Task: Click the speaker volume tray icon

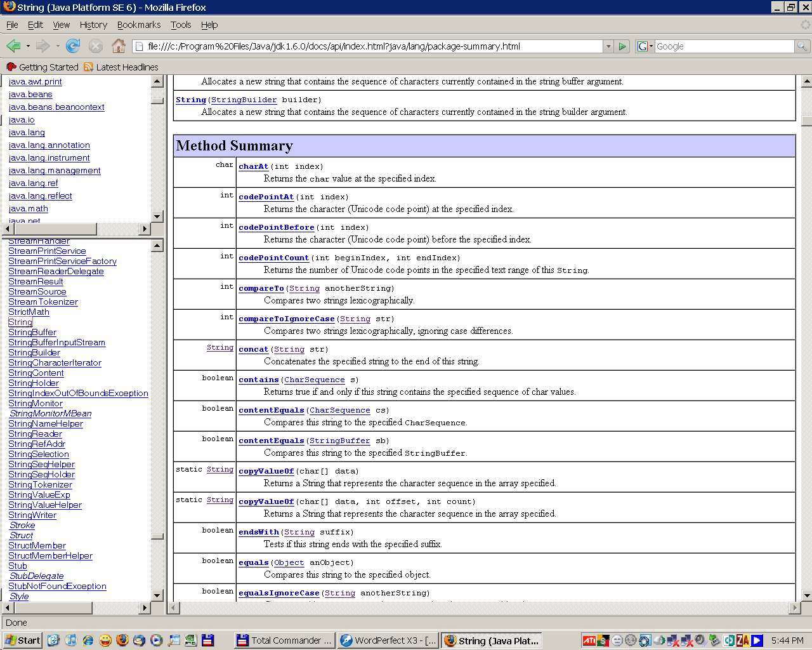Action: (x=700, y=640)
